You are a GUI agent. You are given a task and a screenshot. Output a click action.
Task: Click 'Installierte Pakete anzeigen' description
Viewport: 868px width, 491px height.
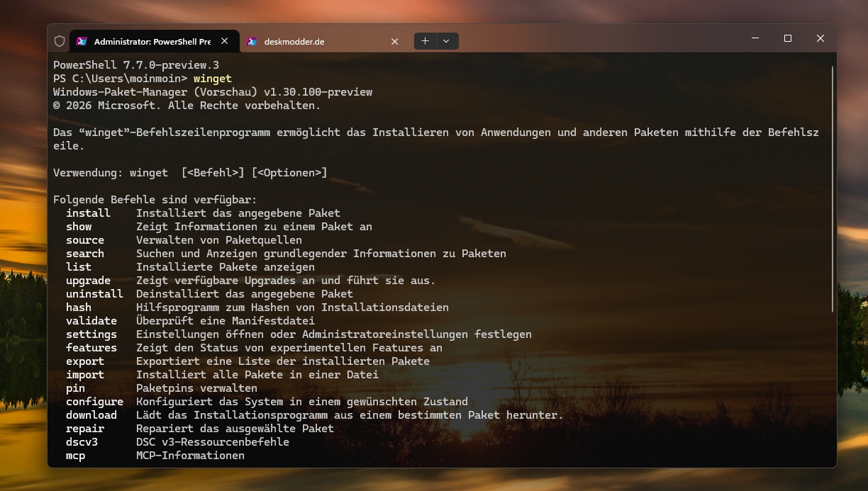coord(226,267)
